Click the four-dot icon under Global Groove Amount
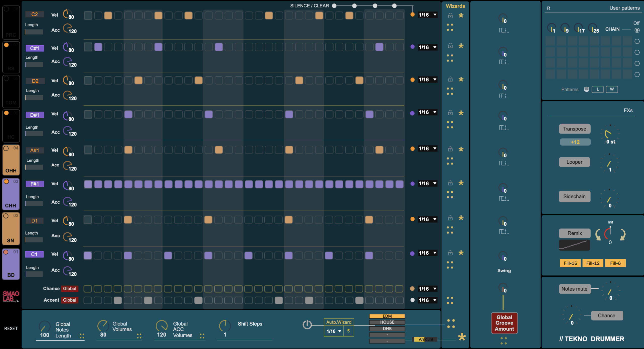The width and height of the screenshot is (644, 349). (504, 341)
